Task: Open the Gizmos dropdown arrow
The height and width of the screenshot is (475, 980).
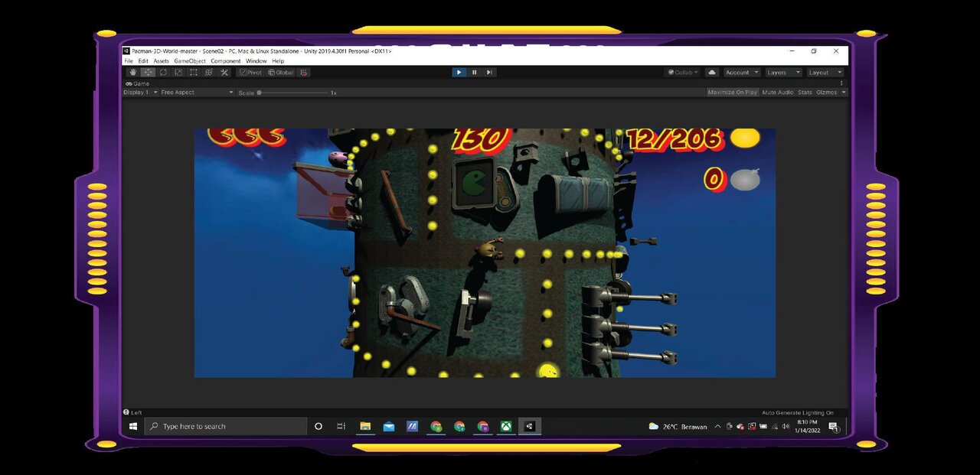Action: point(844,93)
